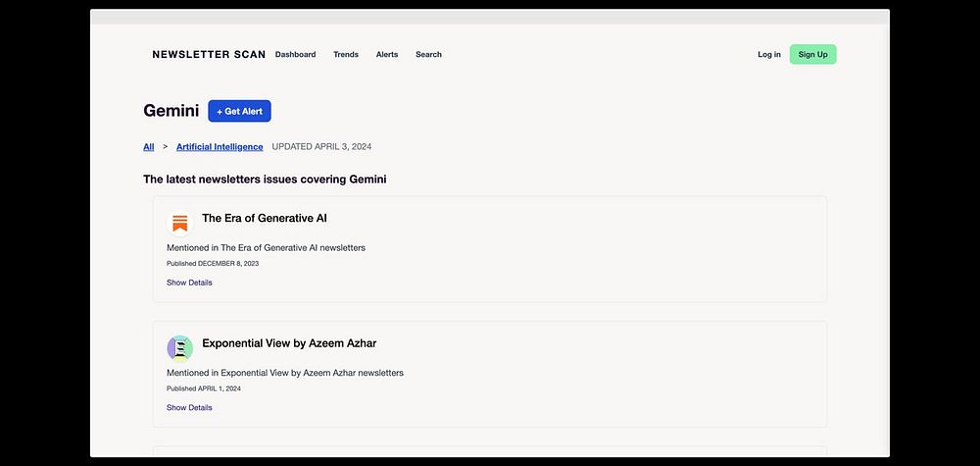Go to the Trends page
The image size is (980, 466).
point(346,54)
